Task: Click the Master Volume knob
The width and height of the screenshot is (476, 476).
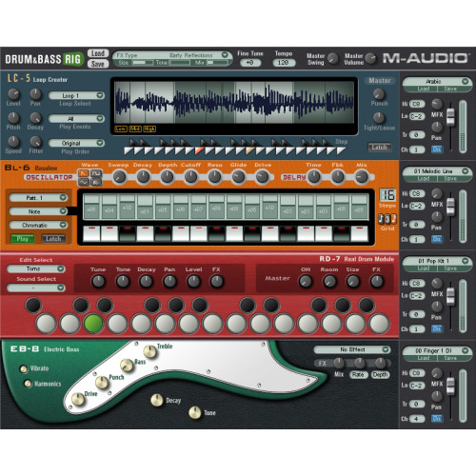Action: [370, 58]
